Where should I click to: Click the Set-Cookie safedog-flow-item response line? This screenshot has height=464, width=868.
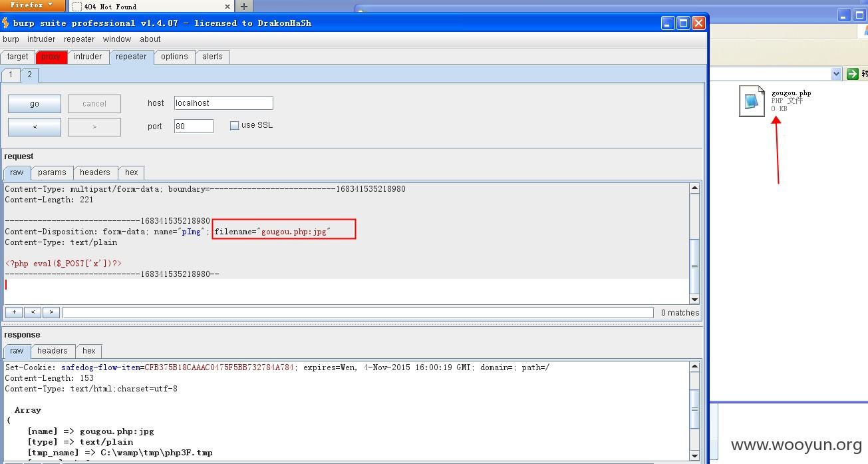(277, 367)
